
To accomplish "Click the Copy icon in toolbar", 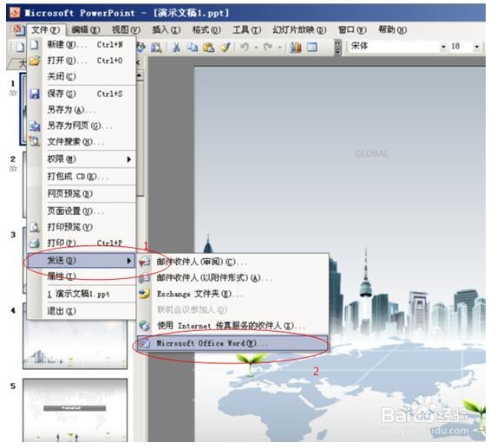I will [x=192, y=48].
